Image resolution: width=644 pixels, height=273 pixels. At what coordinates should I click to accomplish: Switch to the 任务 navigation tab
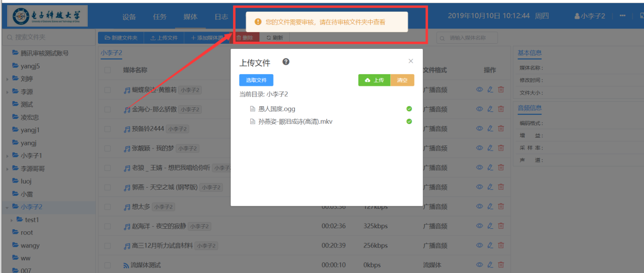coord(160,17)
